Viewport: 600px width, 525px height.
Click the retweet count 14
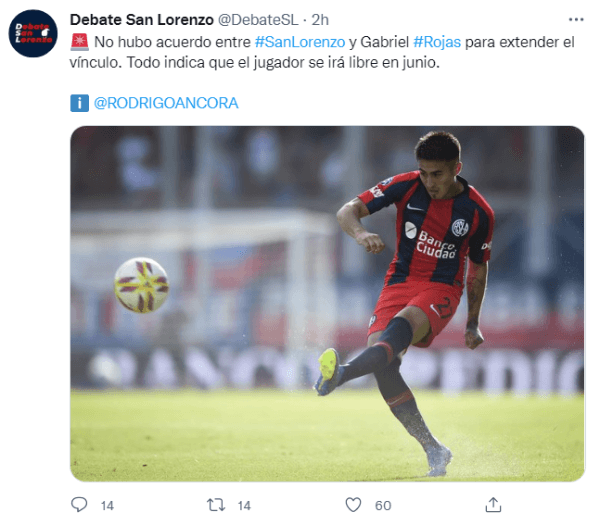click(244, 506)
